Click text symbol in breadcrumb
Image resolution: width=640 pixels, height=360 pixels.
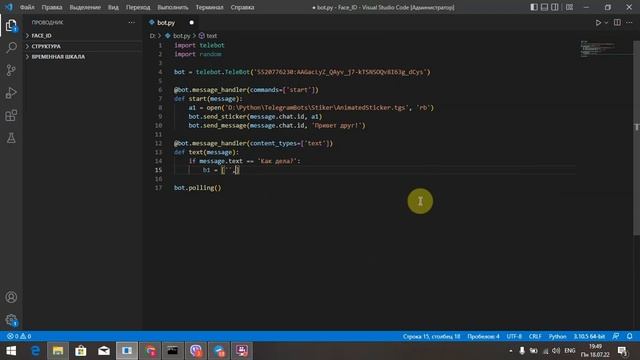tap(211, 36)
